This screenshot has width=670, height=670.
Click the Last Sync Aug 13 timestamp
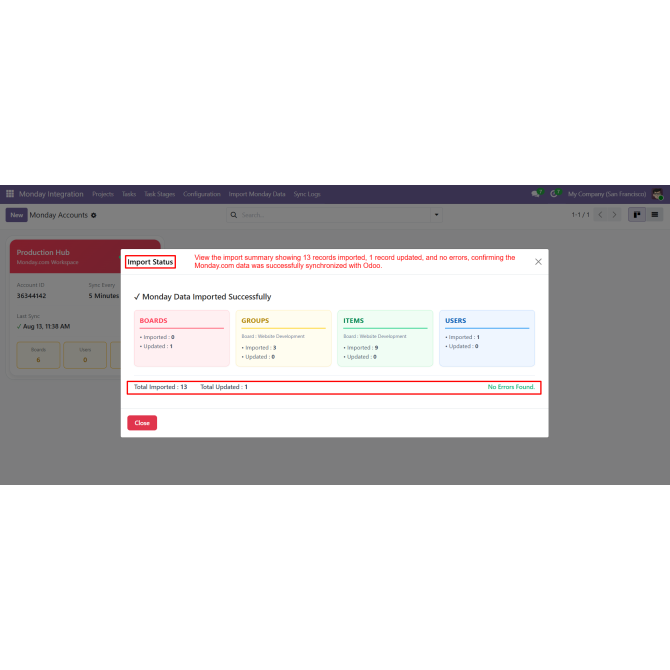coord(46,326)
